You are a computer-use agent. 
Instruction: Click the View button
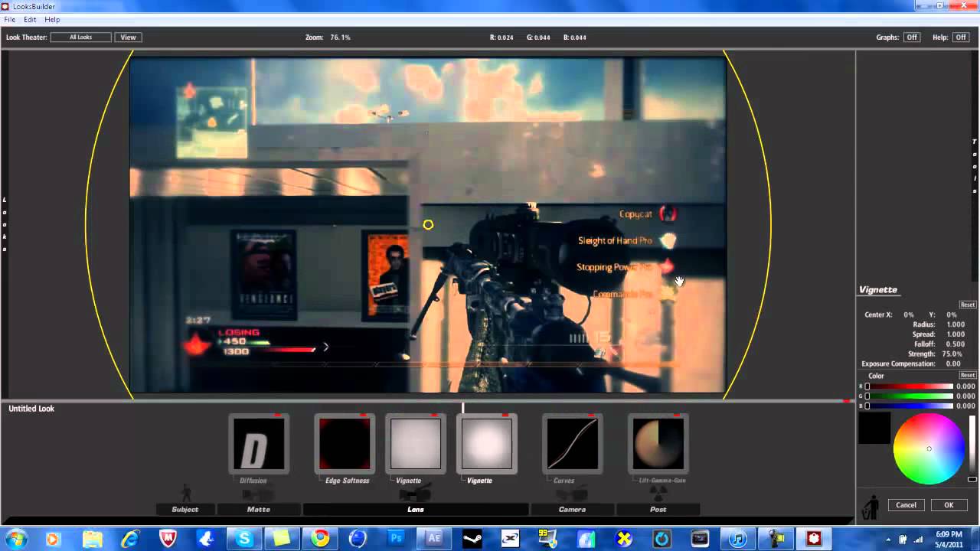[128, 37]
